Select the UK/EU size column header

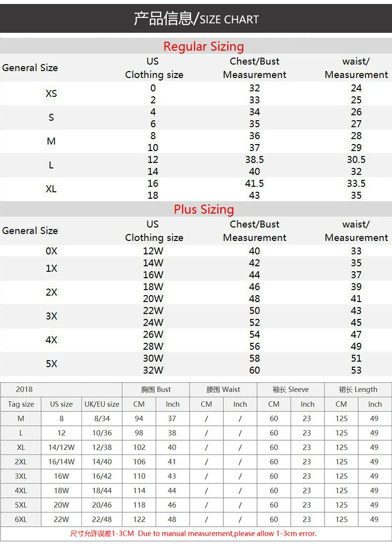(x=102, y=404)
